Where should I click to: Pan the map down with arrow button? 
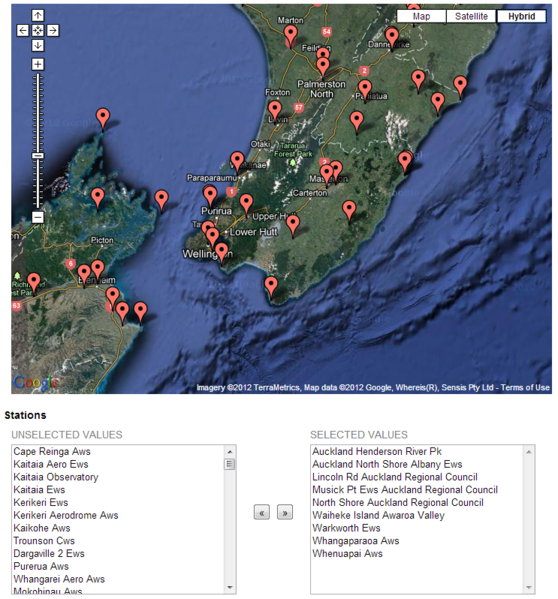pos(37,45)
